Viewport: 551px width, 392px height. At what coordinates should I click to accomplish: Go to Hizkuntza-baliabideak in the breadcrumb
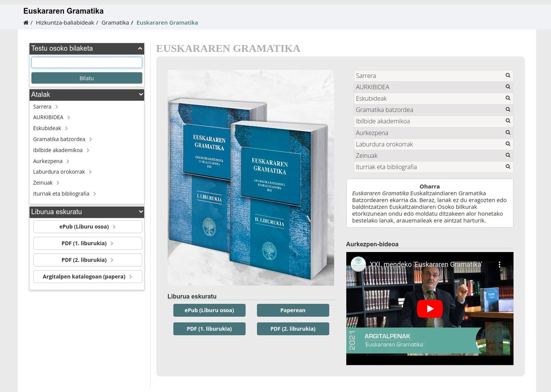point(65,23)
